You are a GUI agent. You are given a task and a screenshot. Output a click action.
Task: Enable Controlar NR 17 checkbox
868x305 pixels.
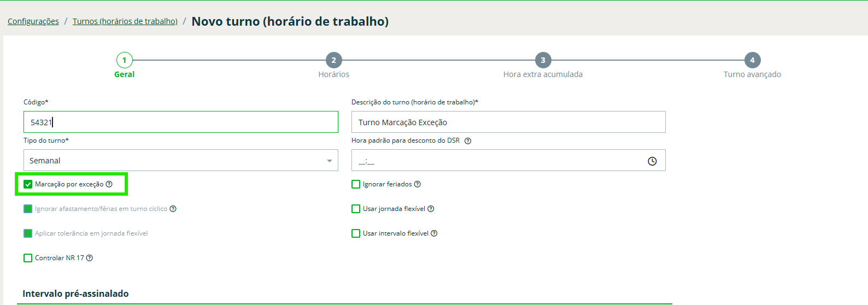coord(28,258)
